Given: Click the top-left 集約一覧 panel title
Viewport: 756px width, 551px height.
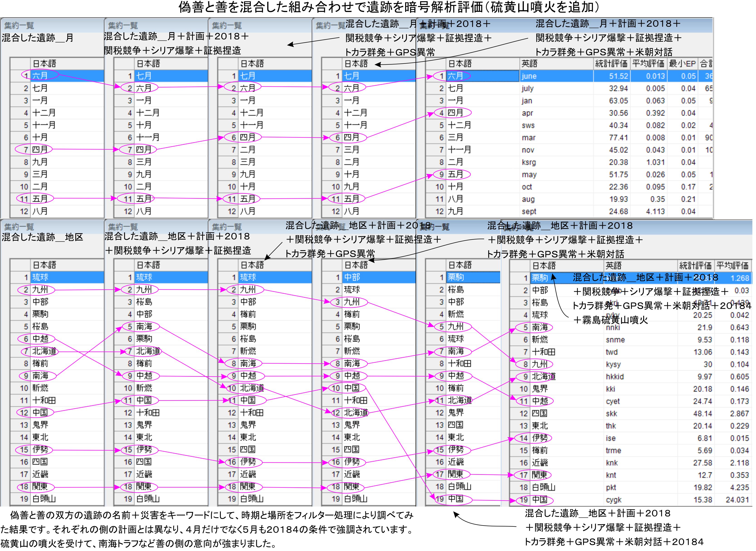Looking at the screenshot, I should coord(19,25).
